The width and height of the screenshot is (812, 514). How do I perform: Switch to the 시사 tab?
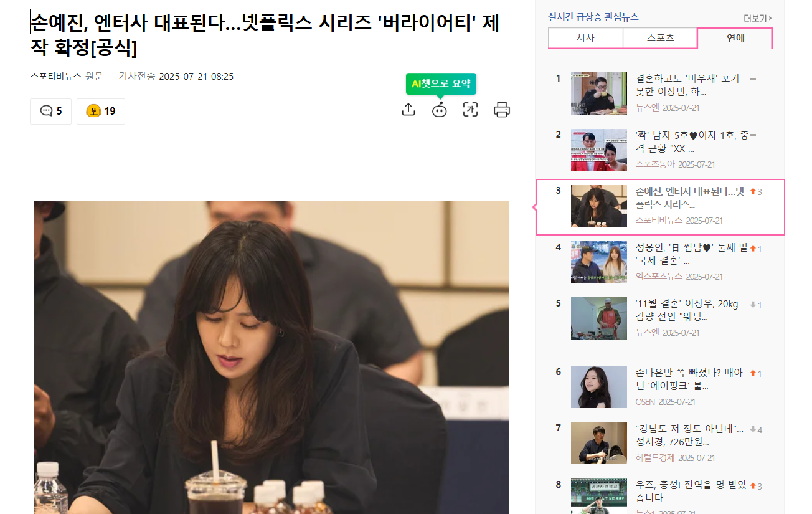click(x=585, y=38)
